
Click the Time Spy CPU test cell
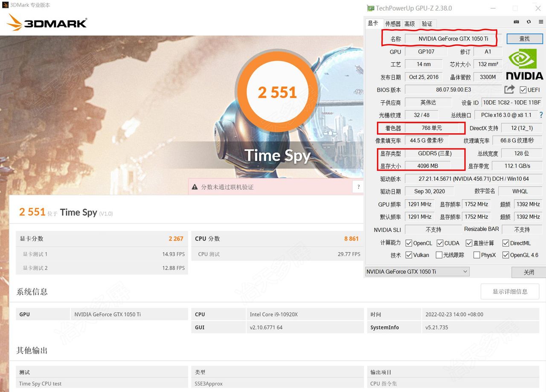coord(102,383)
